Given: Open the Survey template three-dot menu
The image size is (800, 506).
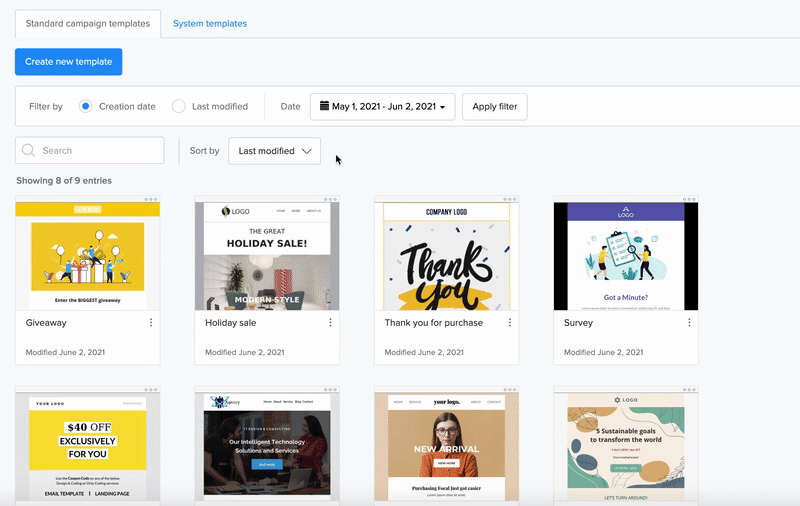Looking at the screenshot, I should point(689,323).
